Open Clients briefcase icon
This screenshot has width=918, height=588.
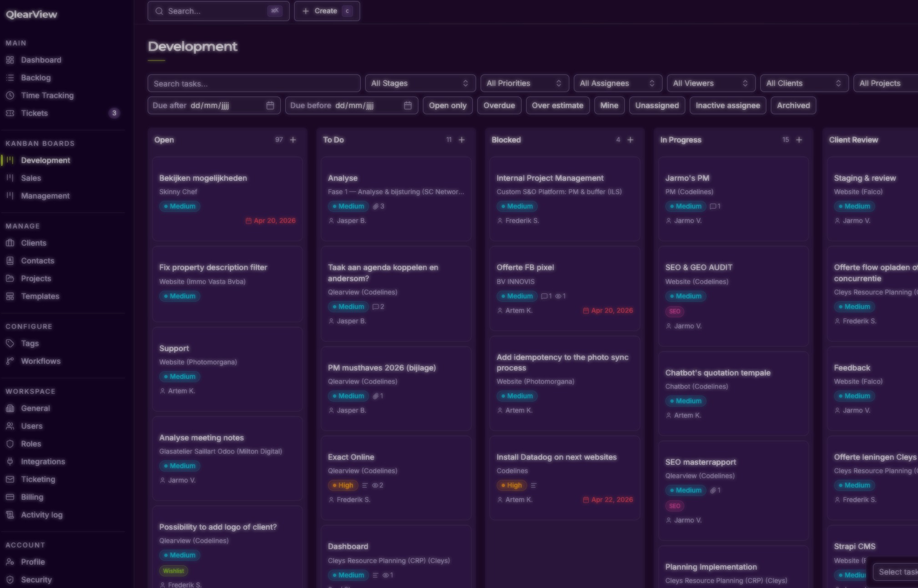coord(10,243)
